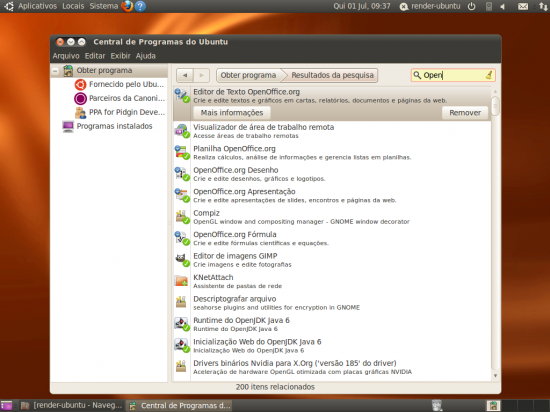Viewport: 550px width, 412px height.
Task: Click the OpenOffice.org Desenho icon
Action: 182,174
